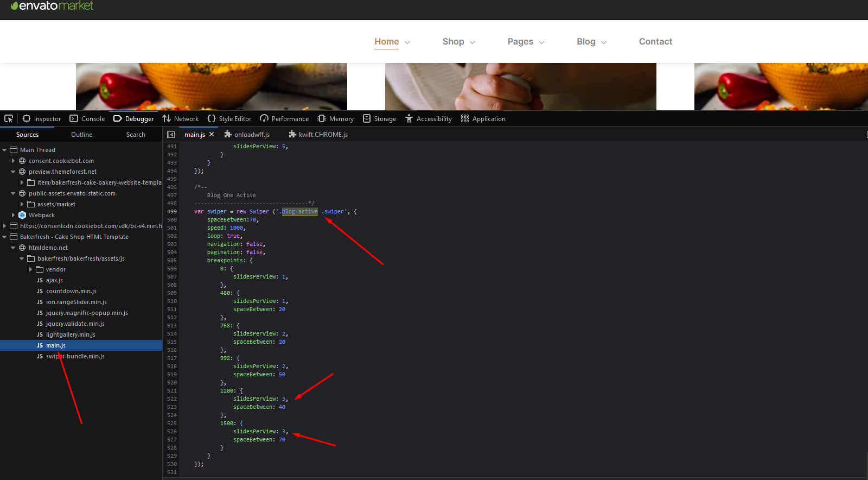The height and width of the screenshot is (480, 868).
Task: Open jquery.magnific-popup.min.js file
Action: (87, 313)
